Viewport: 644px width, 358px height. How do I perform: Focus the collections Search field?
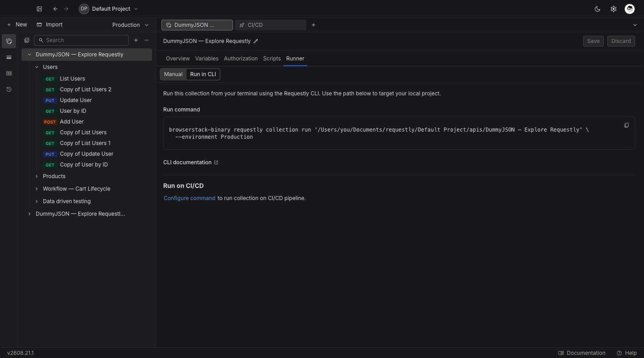81,40
